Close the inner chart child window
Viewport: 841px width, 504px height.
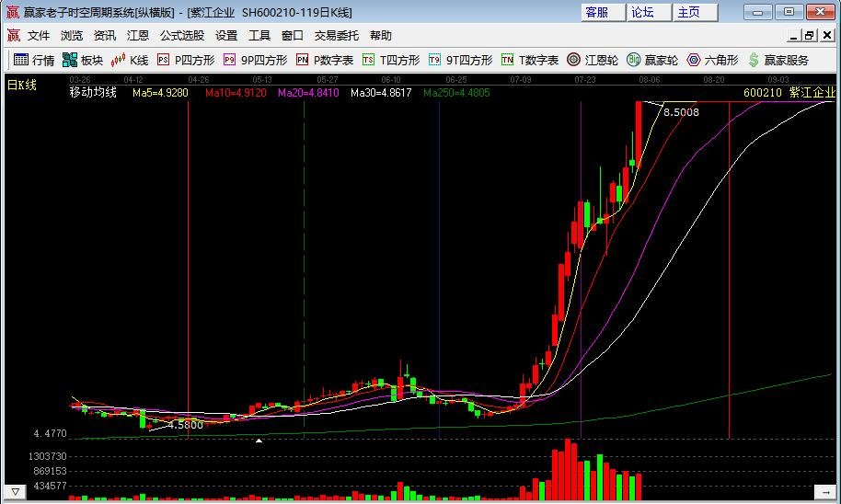point(827,35)
